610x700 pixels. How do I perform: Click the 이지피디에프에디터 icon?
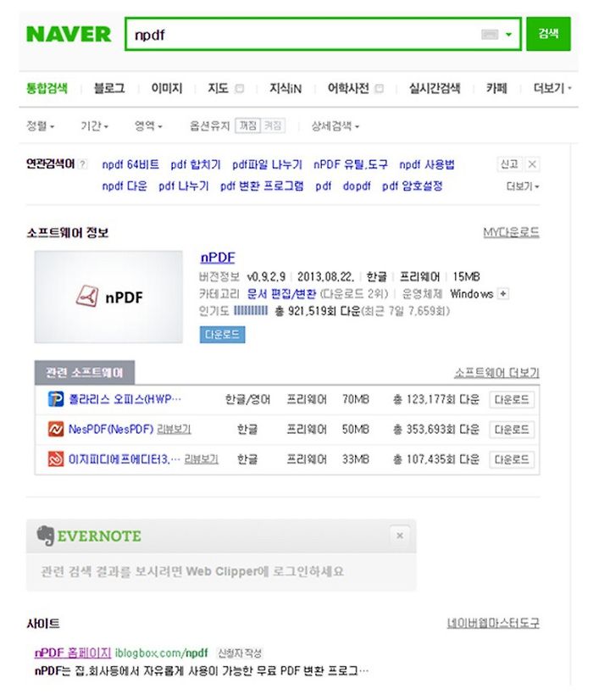pyautogui.click(x=56, y=459)
